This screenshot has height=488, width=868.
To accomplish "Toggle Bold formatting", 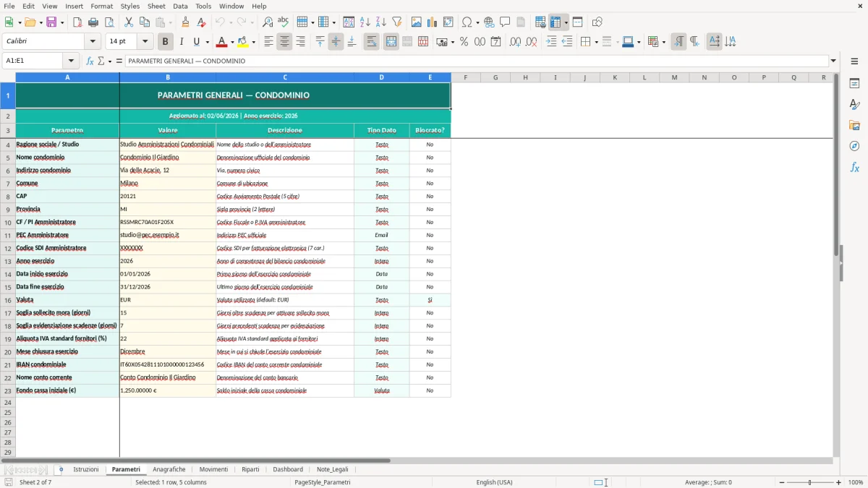I will coord(165,42).
